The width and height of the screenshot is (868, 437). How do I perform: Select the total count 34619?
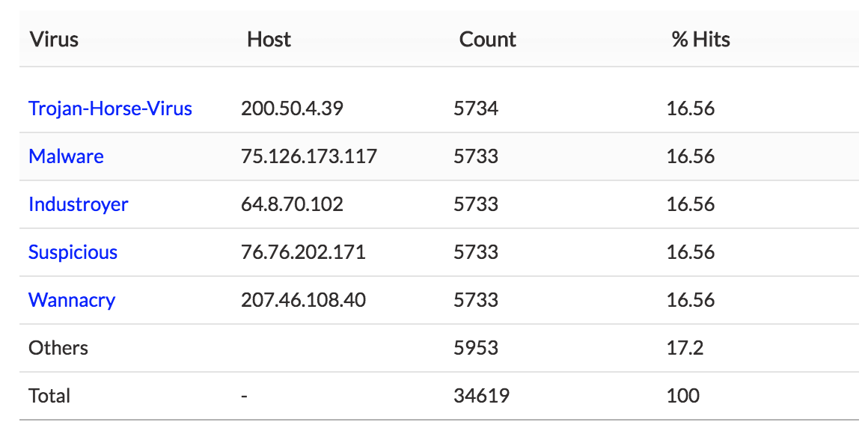pyautogui.click(x=481, y=396)
